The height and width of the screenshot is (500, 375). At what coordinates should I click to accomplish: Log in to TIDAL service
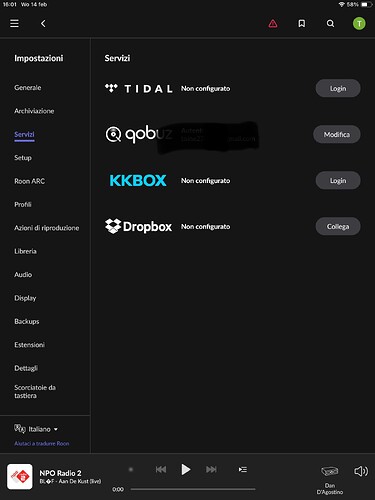338,88
